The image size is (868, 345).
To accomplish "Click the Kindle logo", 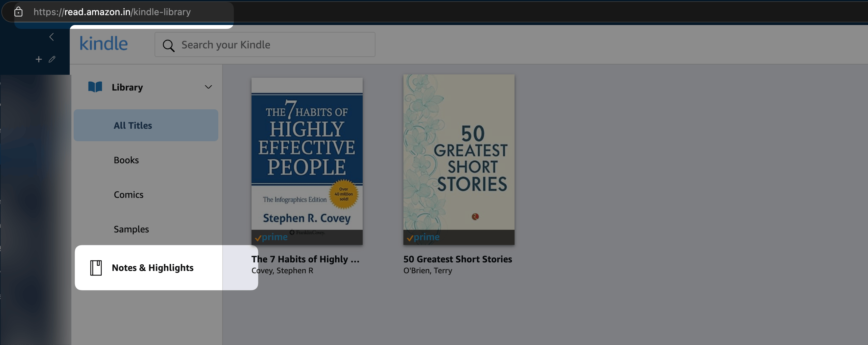I will tap(104, 44).
